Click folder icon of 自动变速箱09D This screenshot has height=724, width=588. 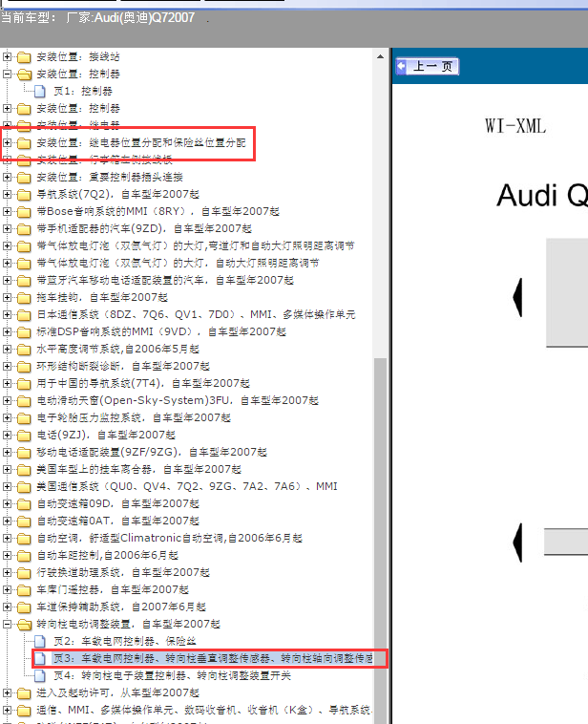click(24, 504)
